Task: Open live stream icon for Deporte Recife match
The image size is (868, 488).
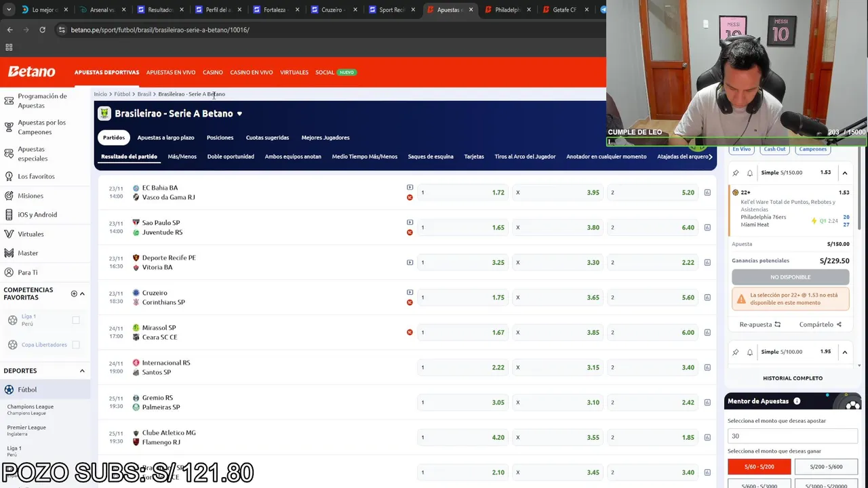Action: 410,262
